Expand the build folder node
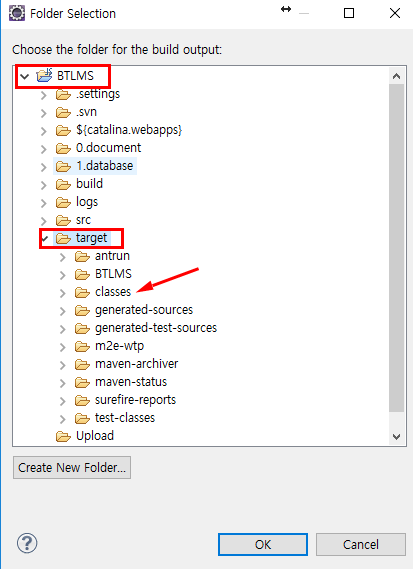 (x=44, y=185)
